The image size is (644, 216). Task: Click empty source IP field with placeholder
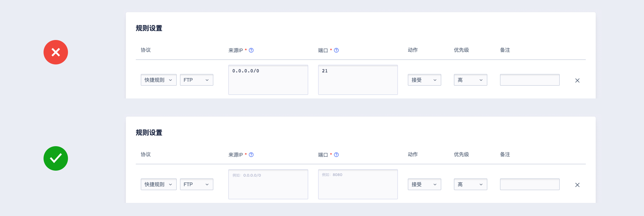[268, 184]
